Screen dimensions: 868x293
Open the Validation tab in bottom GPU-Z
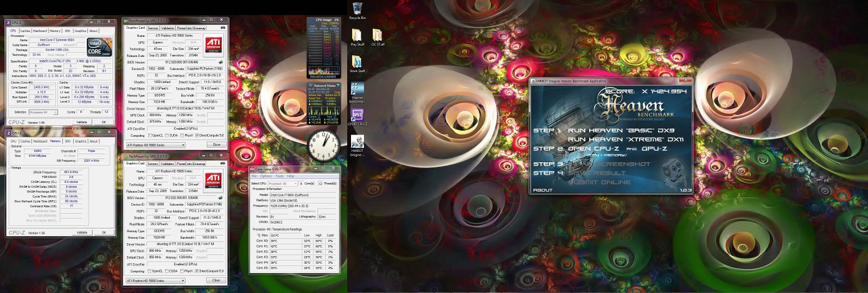point(168,163)
